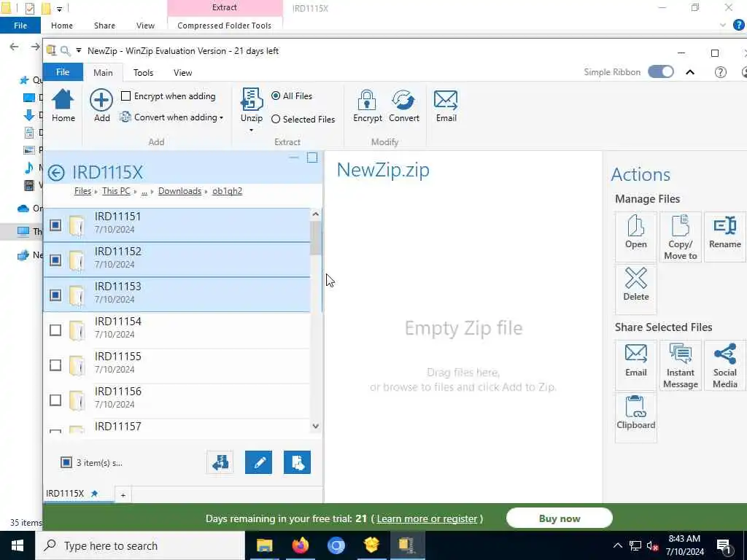Click the file list scrollbar thumb

pyautogui.click(x=315, y=238)
